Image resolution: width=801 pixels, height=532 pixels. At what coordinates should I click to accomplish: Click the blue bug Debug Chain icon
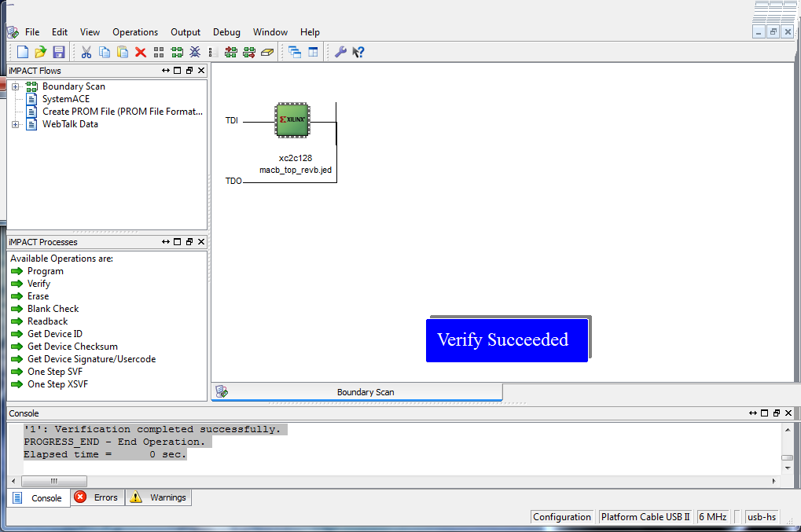[x=195, y=52]
